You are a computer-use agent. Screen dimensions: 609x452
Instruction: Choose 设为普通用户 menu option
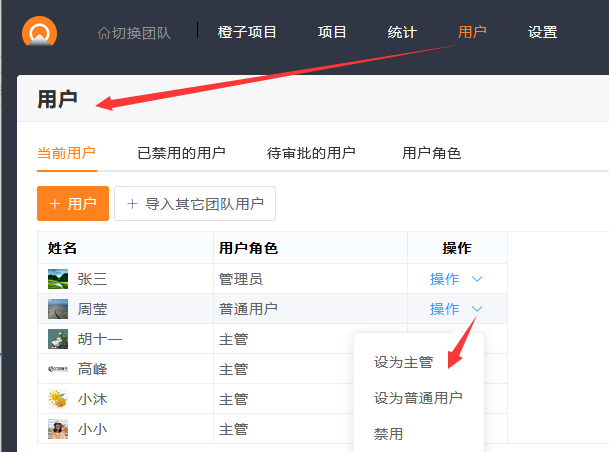[x=418, y=398]
